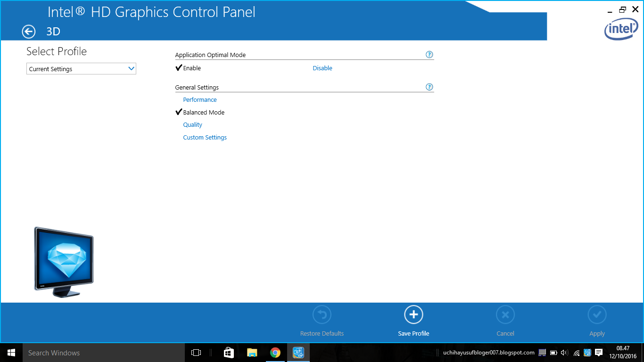Open Wi-Fi network settings in the tray
The image size is (644, 362).
coord(576,353)
